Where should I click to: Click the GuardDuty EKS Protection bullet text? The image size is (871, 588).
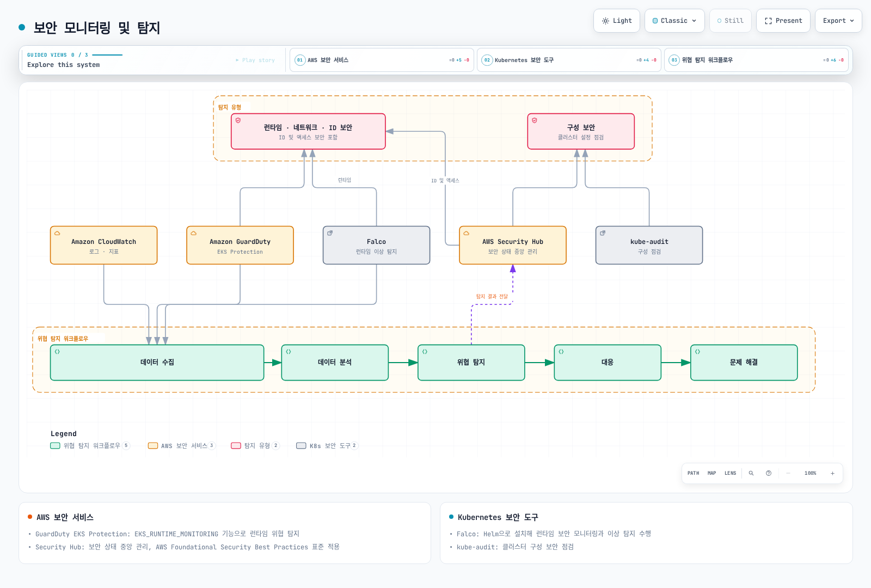tap(167, 534)
